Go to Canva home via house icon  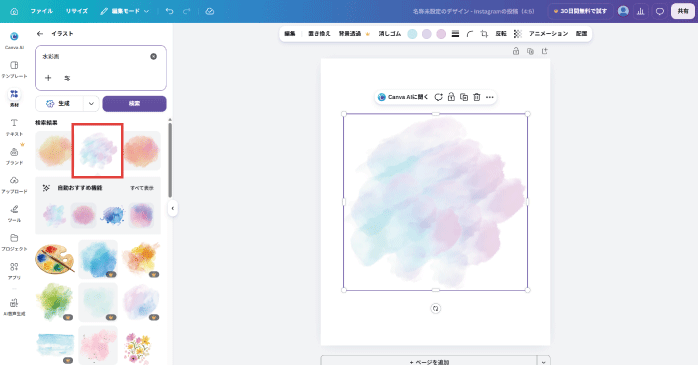pos(14,11)
